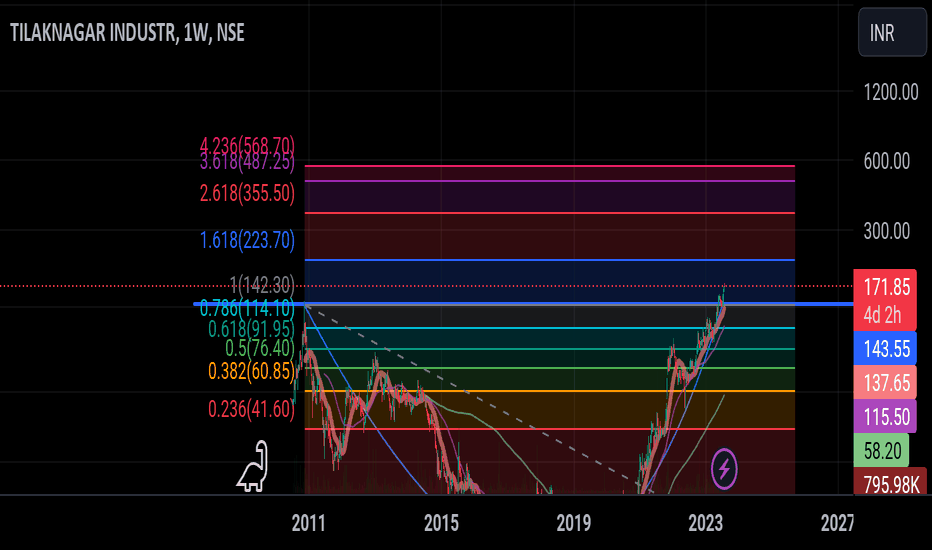932x550 pixels.
Task: Click the 3.618(487.25) Fibonacci label
Action: click(x=247, y=161)
